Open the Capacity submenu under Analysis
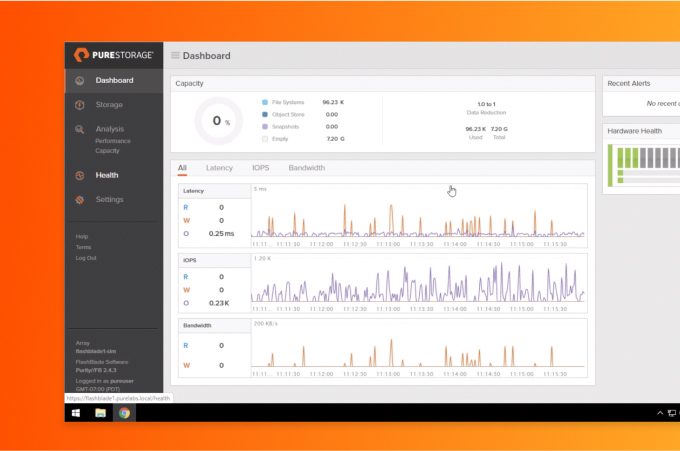The image size is (680, 451). tap(107, 151)
